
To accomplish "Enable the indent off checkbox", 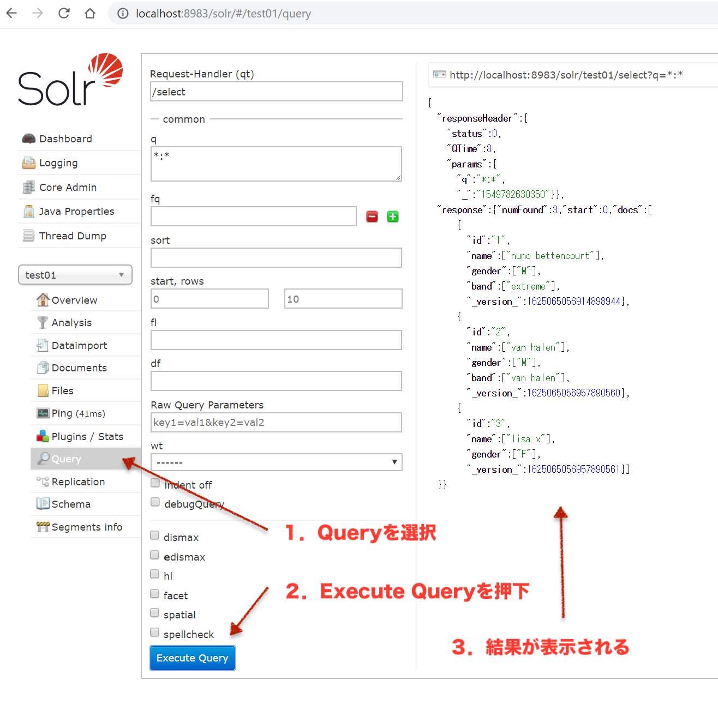I will tap(155, 483).
